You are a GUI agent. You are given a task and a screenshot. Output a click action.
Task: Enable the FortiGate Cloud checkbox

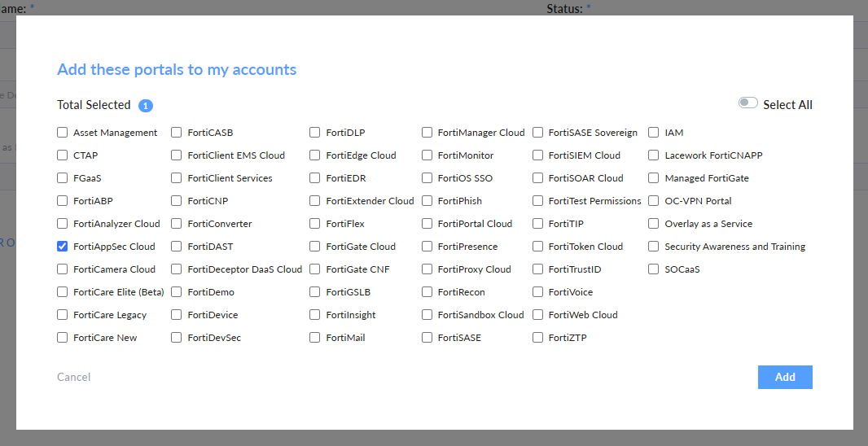pyautogui.click(x=315, y=247)
